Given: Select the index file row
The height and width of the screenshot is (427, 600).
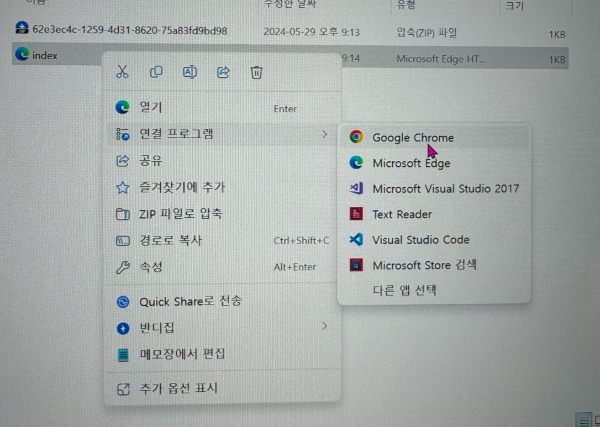Looking at the screenshot, I should point(290,56).
